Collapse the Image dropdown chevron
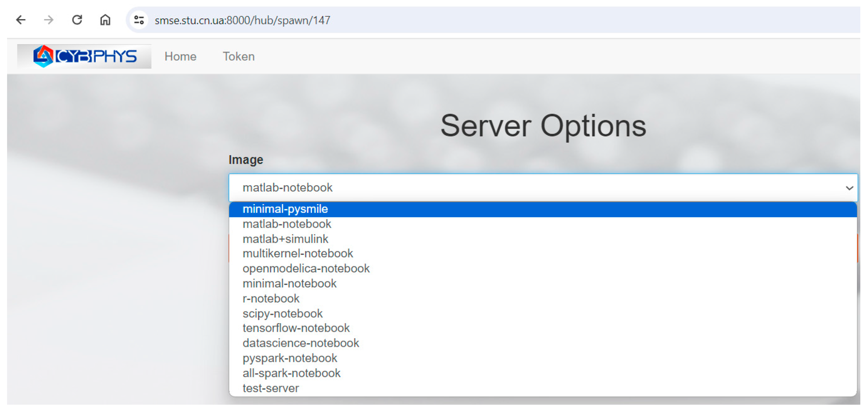This screenshot has width=868, height=413. 849,188
